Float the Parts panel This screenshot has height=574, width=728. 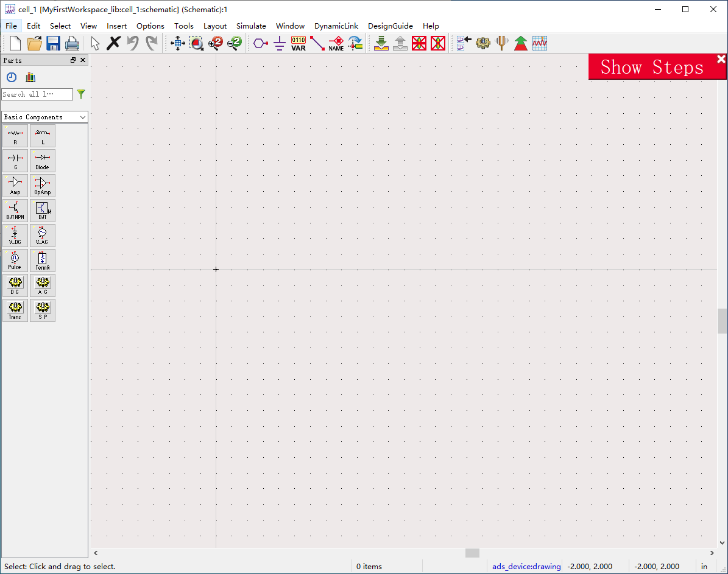73,60
